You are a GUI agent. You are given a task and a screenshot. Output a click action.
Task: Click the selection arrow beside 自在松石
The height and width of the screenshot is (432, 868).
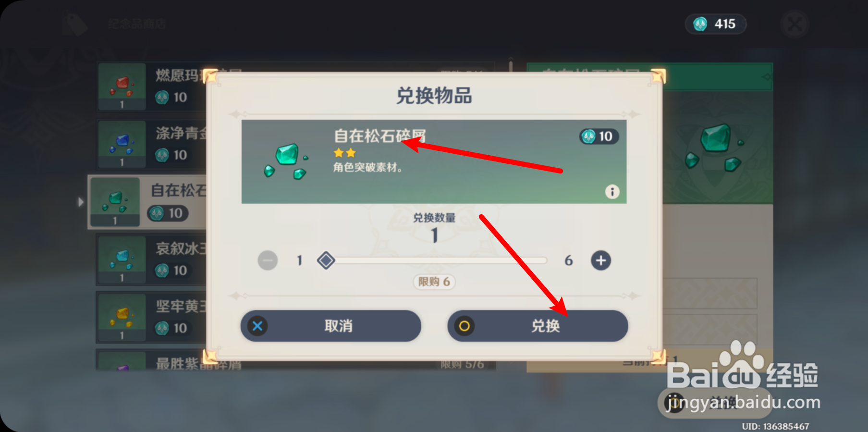81,202
